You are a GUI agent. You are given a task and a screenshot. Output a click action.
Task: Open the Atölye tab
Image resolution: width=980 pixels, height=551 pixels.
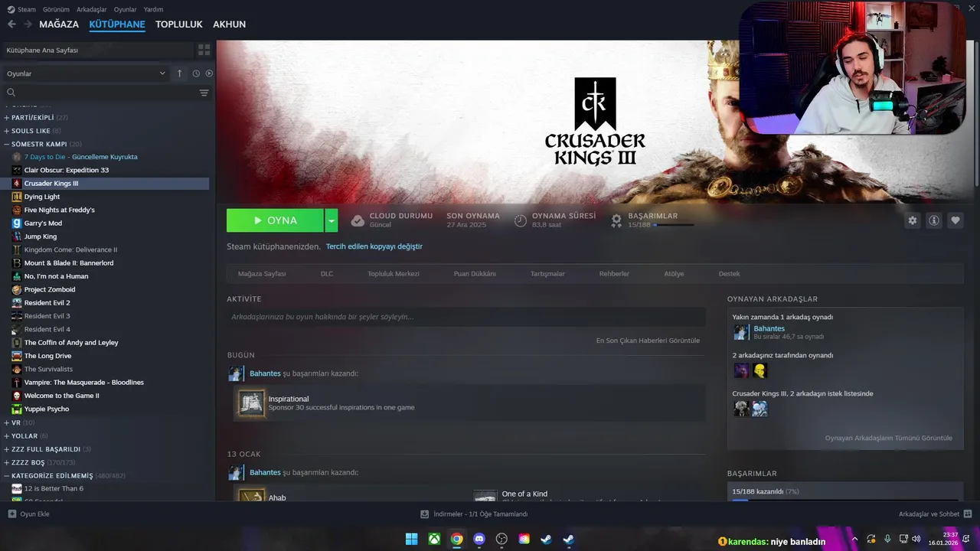coord(674,274)
